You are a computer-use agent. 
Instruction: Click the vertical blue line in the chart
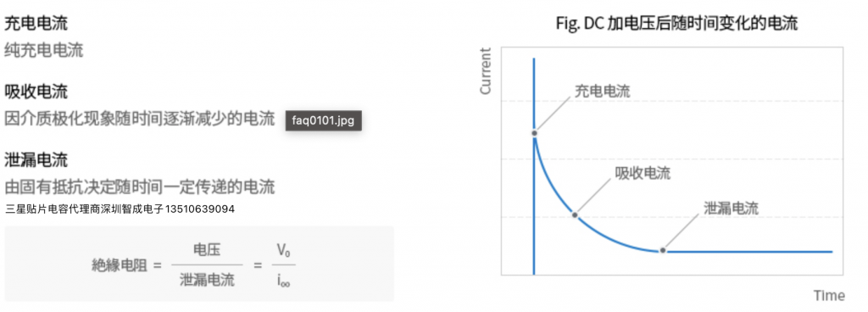534,166
